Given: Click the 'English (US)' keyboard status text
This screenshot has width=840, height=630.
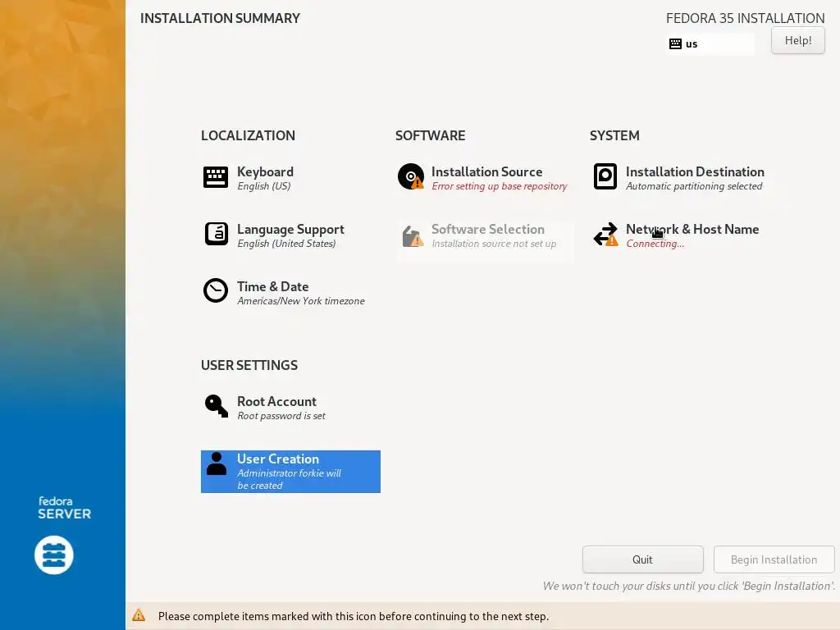Looking at the screenshot, I should coord(264,186).
